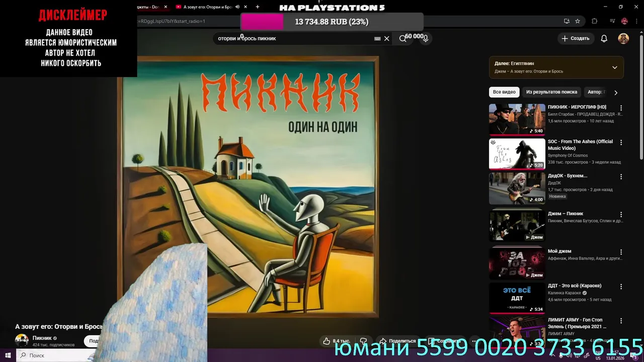The width and height of the screenshot is (644, 362).
Task: Click the Создать button
Action: coord(575,38)
